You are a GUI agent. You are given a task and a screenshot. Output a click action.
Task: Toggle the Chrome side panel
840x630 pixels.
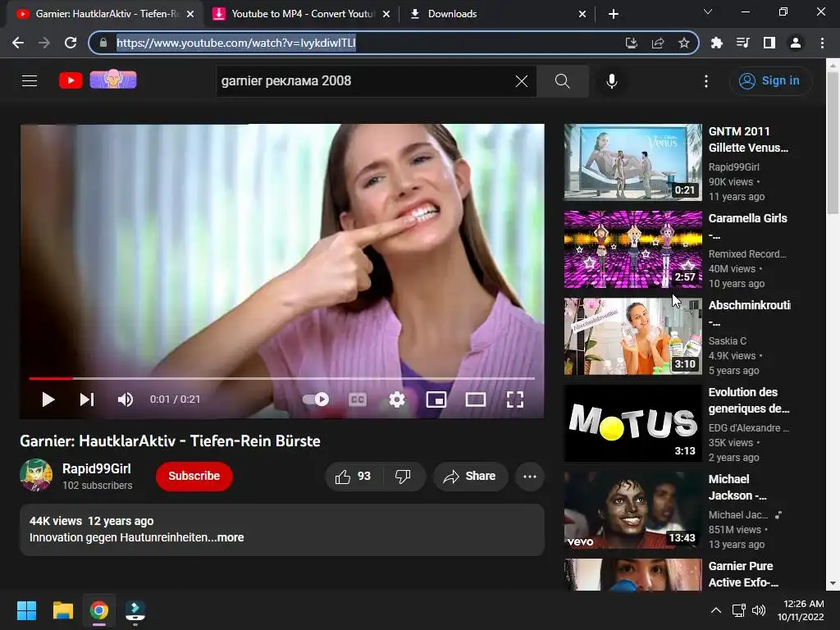point(769,43)
